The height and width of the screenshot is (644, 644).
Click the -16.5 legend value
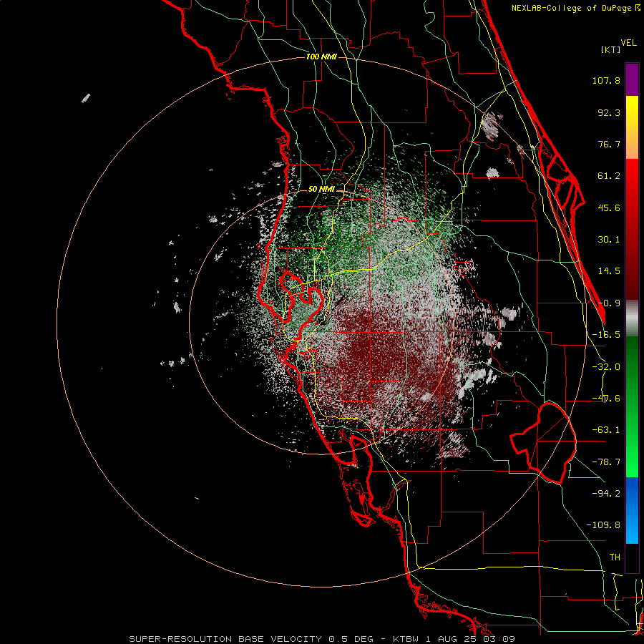tap(606, 335)
